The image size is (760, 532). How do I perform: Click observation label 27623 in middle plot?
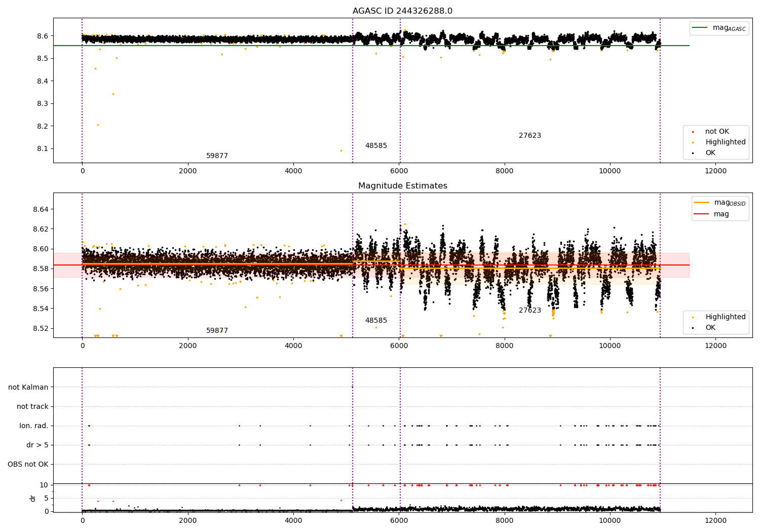coord(530,311)
